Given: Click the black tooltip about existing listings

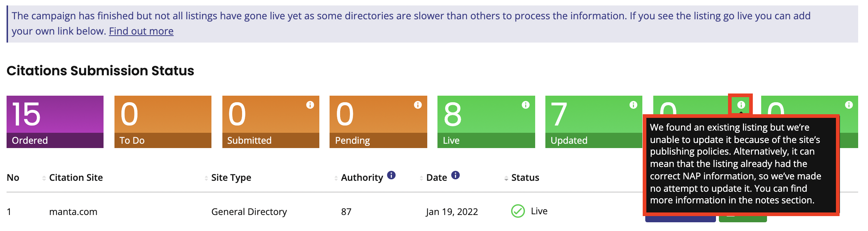Looking at the screenshot, I should [x=740, y=164].
